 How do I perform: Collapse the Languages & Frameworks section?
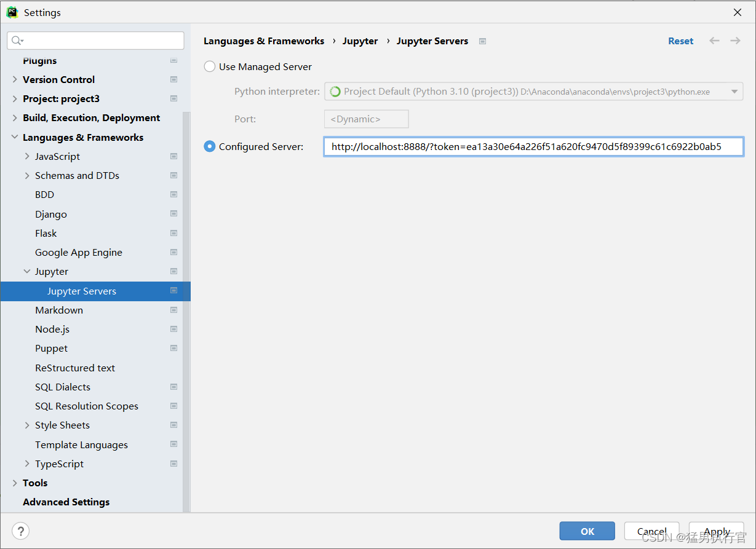tap(15, 137)
